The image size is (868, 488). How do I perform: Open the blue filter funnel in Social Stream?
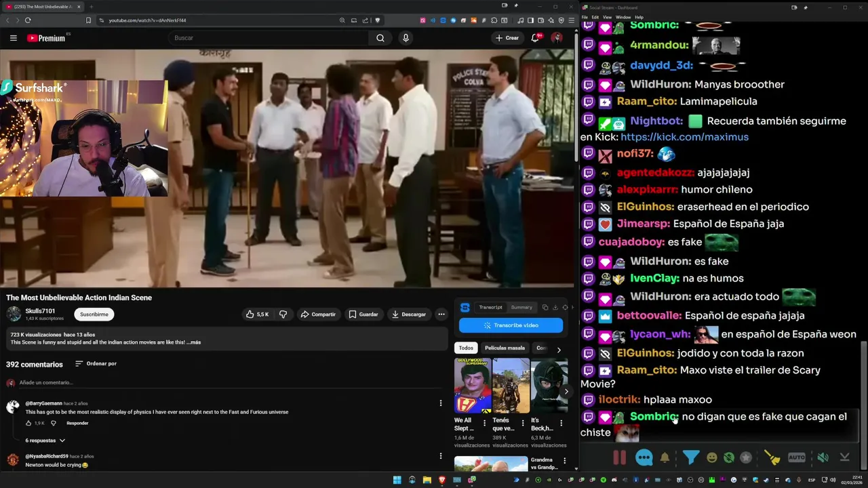tap(690, 457)
